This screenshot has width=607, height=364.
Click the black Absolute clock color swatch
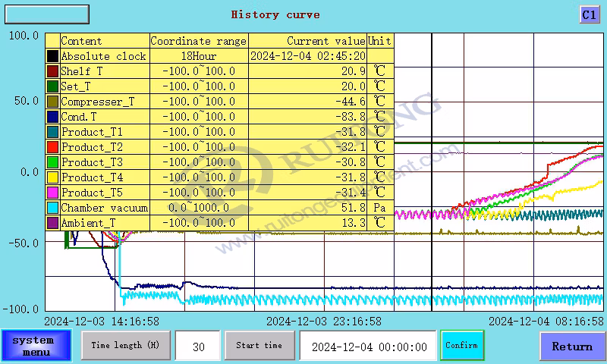tap(52, 56)
